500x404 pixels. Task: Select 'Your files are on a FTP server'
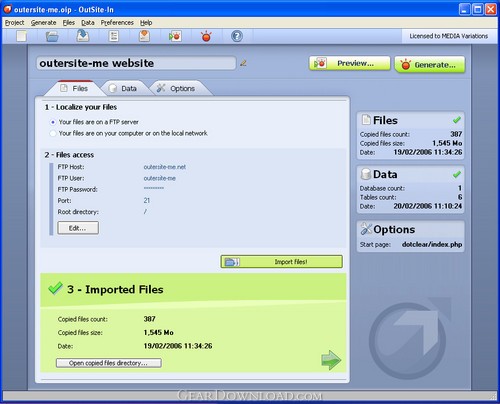tap(53, 122)
